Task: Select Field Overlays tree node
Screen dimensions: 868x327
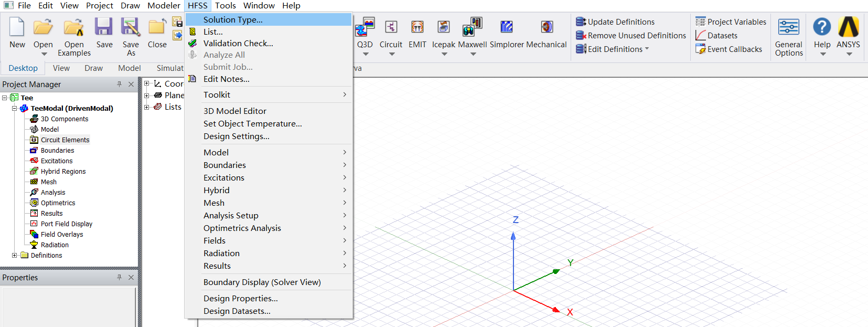Action: coord(62,234)
